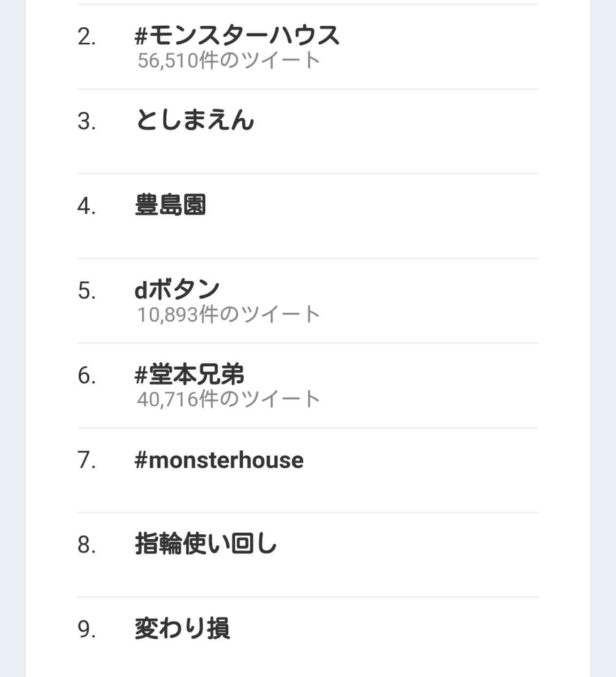The image size is (616, 677).
Task: Tap the 40,716件のツイート count
Action: [x=229, y=399]
